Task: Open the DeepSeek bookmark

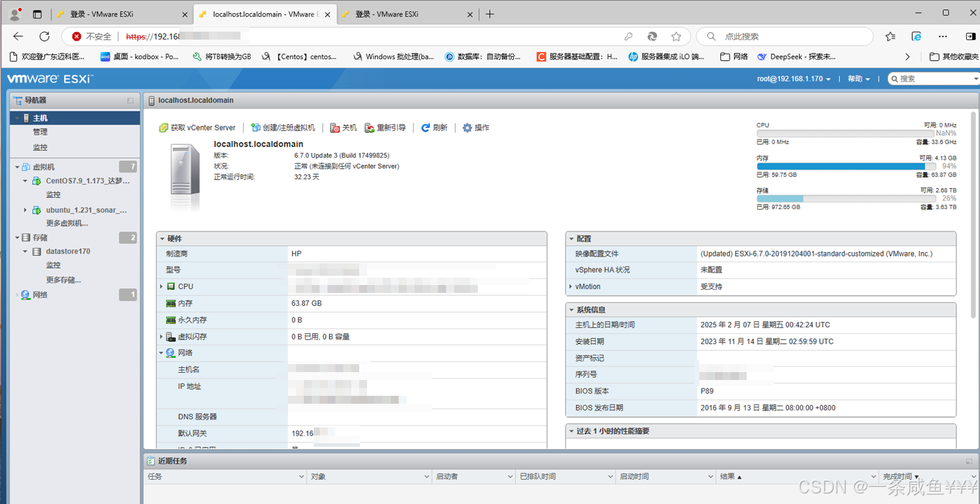Action: [797, 57]
